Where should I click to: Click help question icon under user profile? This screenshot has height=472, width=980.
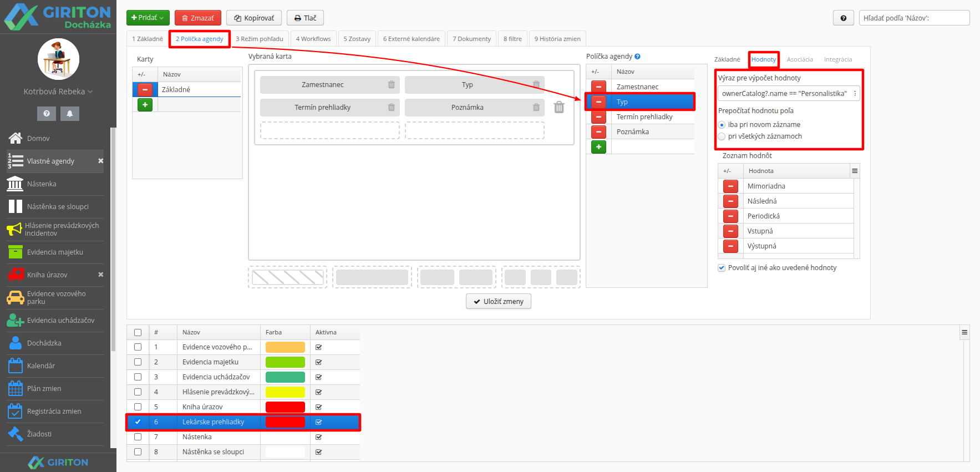coord(47,113)
